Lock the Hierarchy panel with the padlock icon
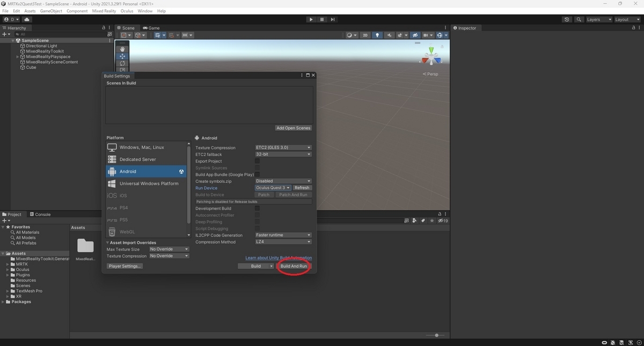Image resolution: width=644 pixels, height=346 pixels. [x=104, y=28]
